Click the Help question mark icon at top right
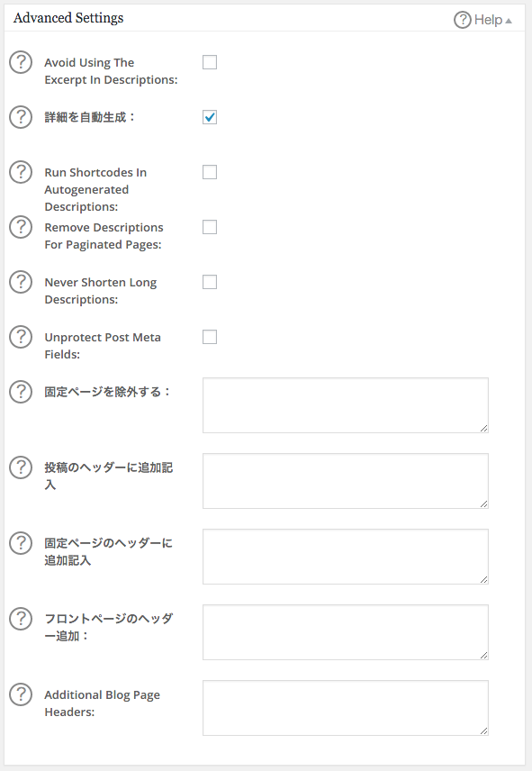The height and width of the screenshot is (771, 532). (459, 18)
